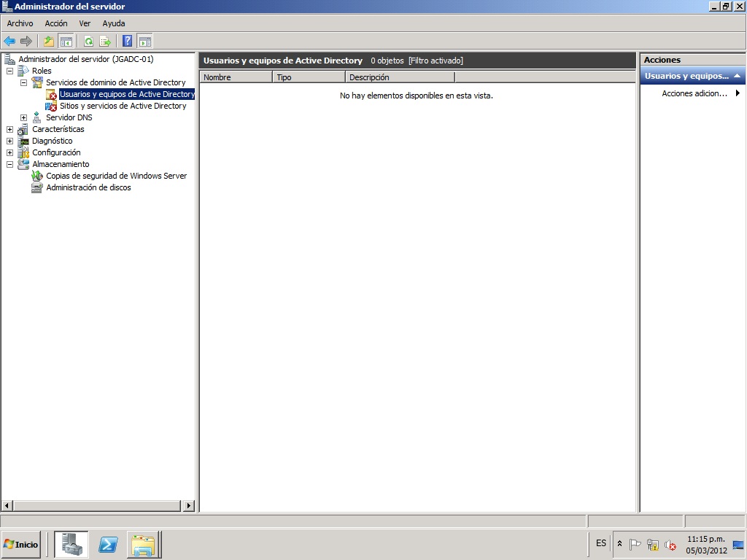Select the Roles tree item
The width and height of the screenshot is (747, 560).
tap(42, 71)
